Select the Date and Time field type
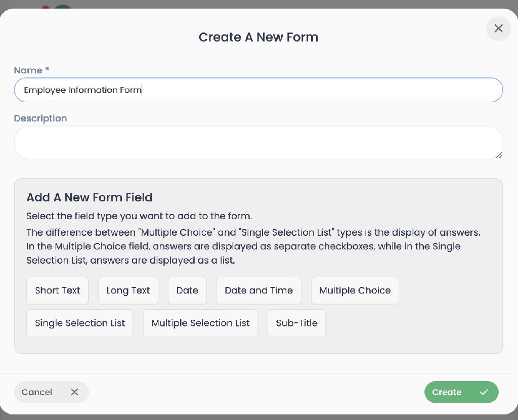 [x=258, y=290]
